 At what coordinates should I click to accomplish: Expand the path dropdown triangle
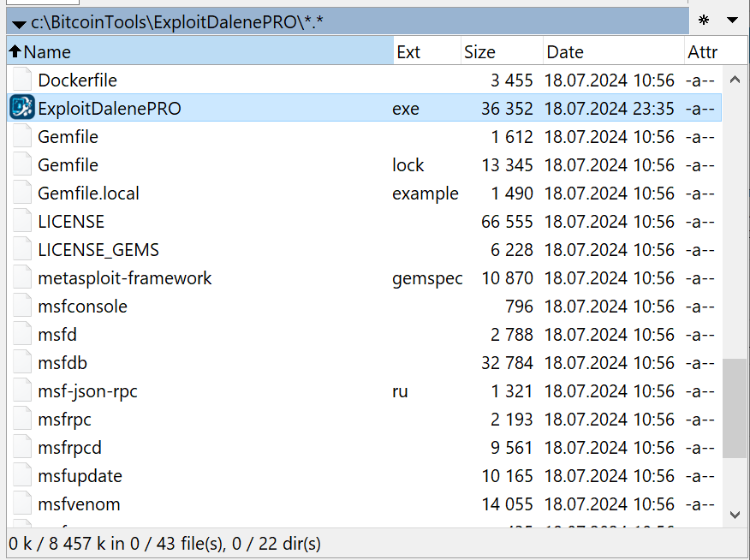click(x=19, y=24)
